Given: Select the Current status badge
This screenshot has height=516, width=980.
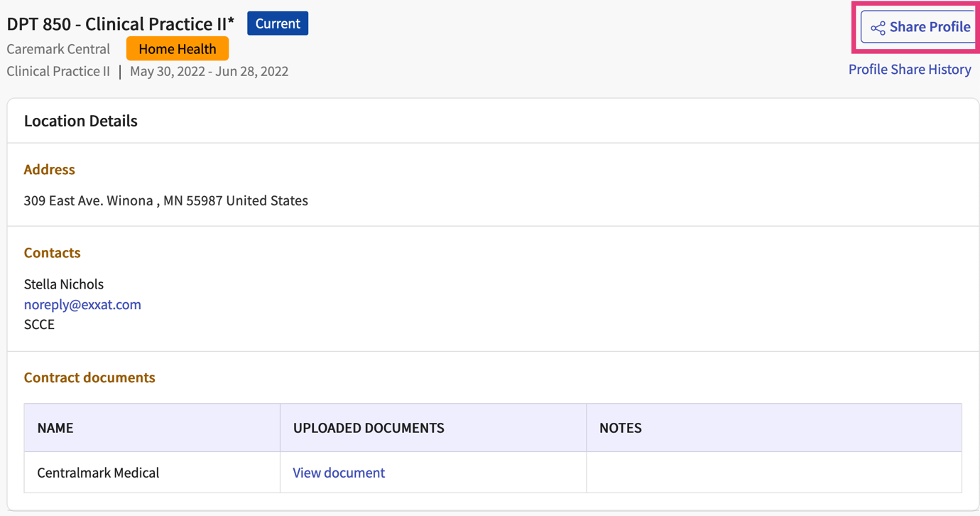Looking at the screenshot, I should (x=277, y=23).
